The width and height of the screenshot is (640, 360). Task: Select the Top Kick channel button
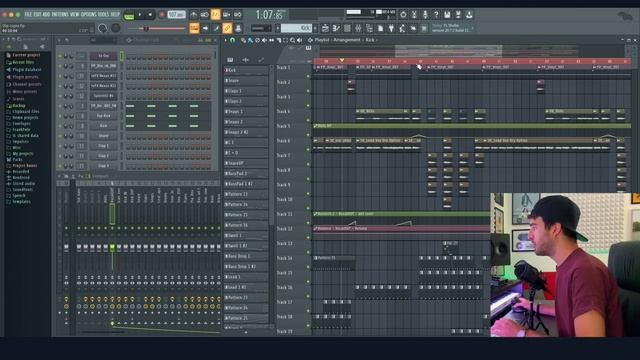104,116
